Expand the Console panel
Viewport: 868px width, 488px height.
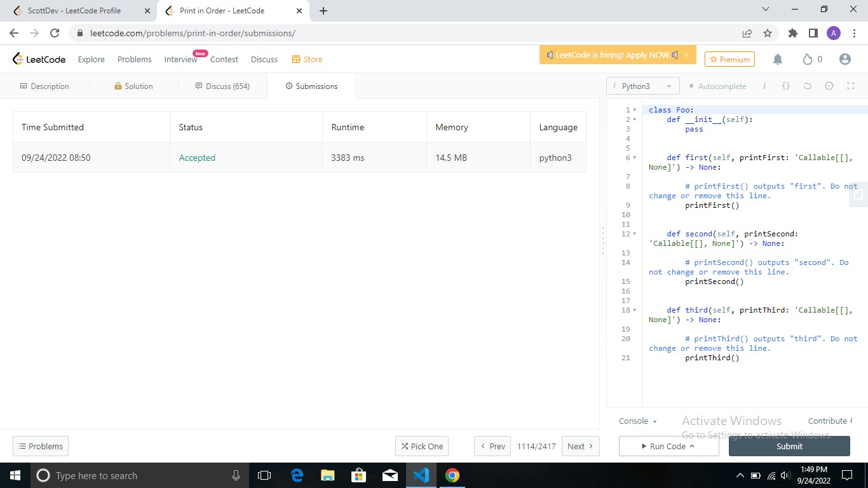tap(638, 421)
